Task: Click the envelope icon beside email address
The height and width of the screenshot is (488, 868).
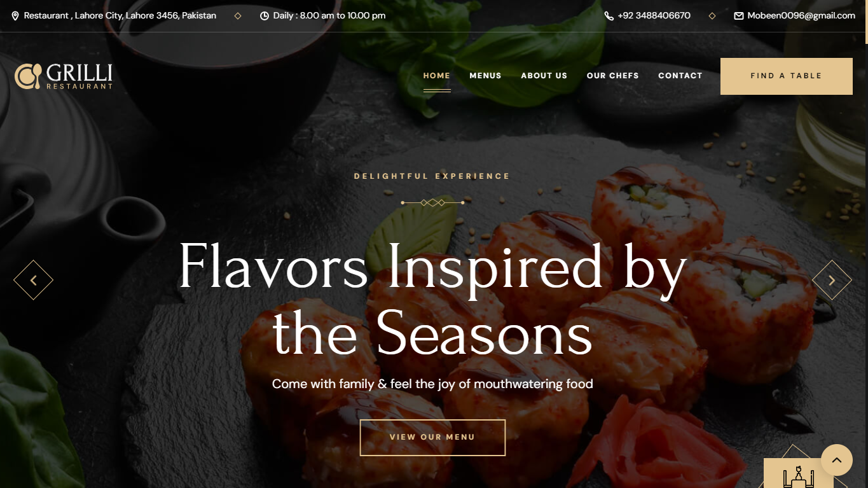Action: (x=738, y=16)
